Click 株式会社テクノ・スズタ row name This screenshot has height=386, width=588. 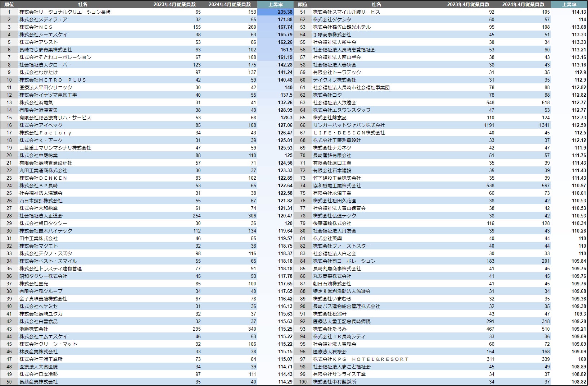click(x=46, y=253)
